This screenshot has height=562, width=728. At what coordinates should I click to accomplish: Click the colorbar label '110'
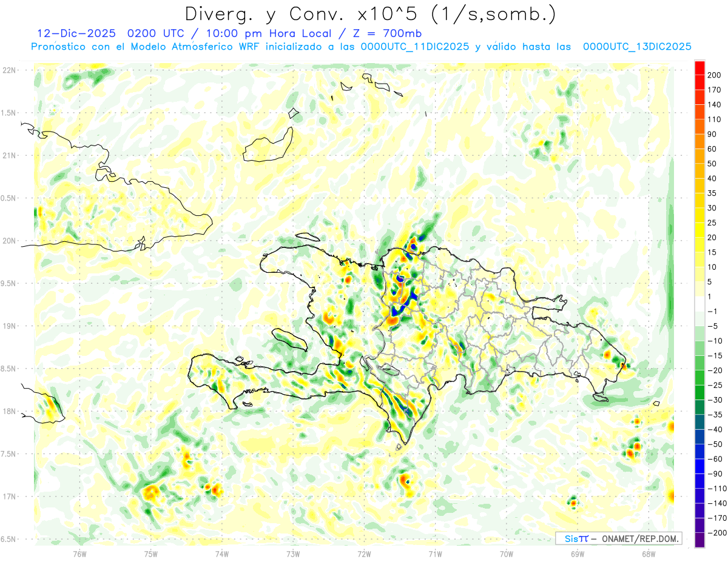coord(714,119)
